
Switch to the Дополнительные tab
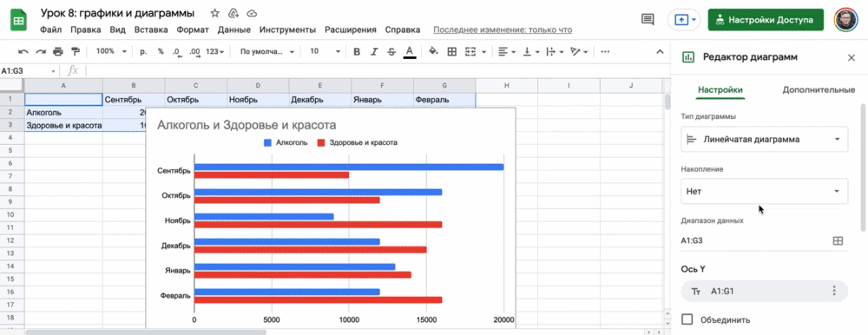click(x=819, y=89)
